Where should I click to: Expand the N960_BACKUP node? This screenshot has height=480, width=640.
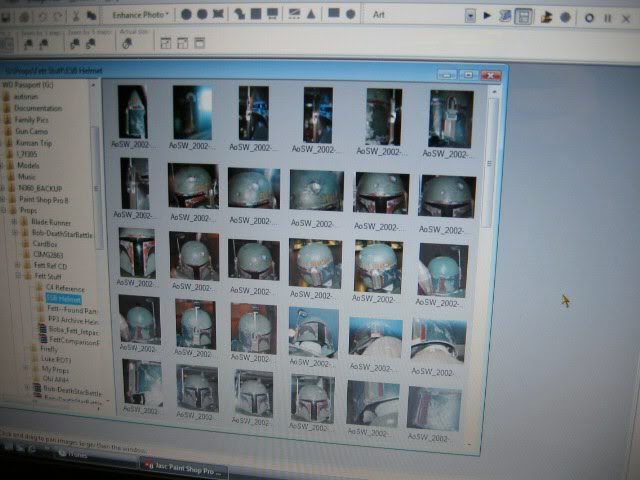click(3, 188)
